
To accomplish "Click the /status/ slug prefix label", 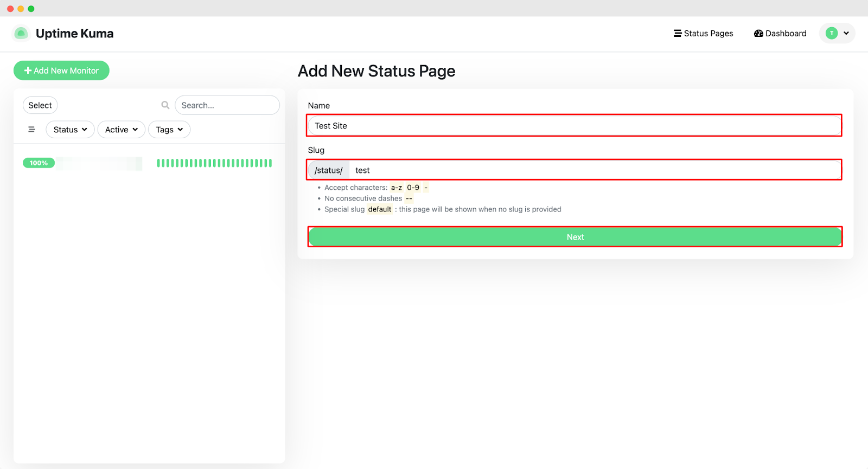I will coord(329,170).
